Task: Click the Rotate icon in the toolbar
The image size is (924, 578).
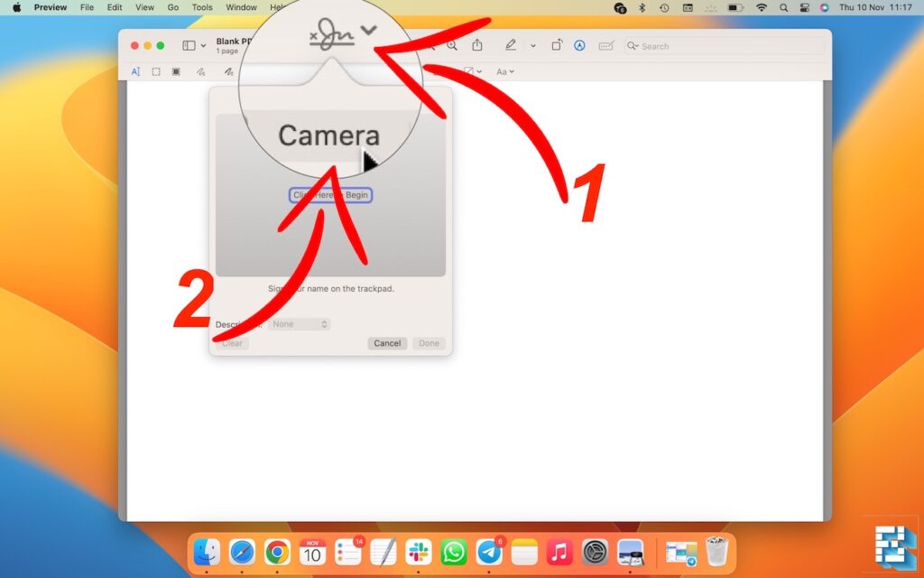Action: (558, 45)
